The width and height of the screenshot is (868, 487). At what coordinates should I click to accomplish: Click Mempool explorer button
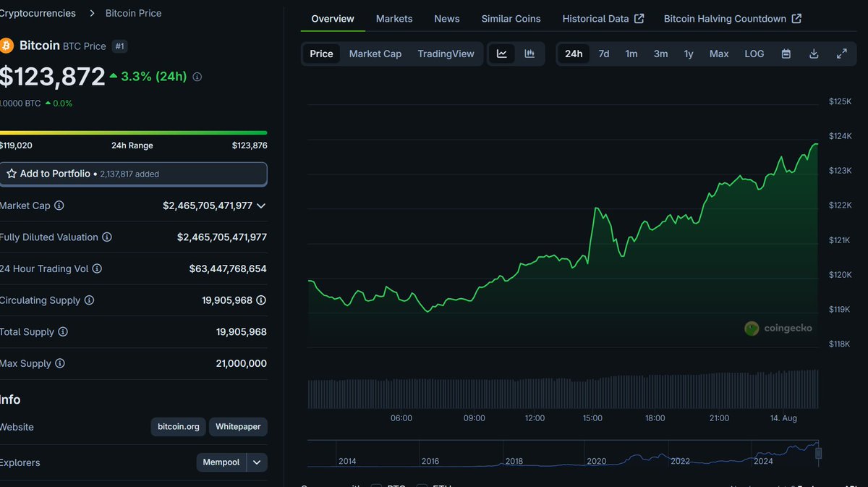(221, 462)
